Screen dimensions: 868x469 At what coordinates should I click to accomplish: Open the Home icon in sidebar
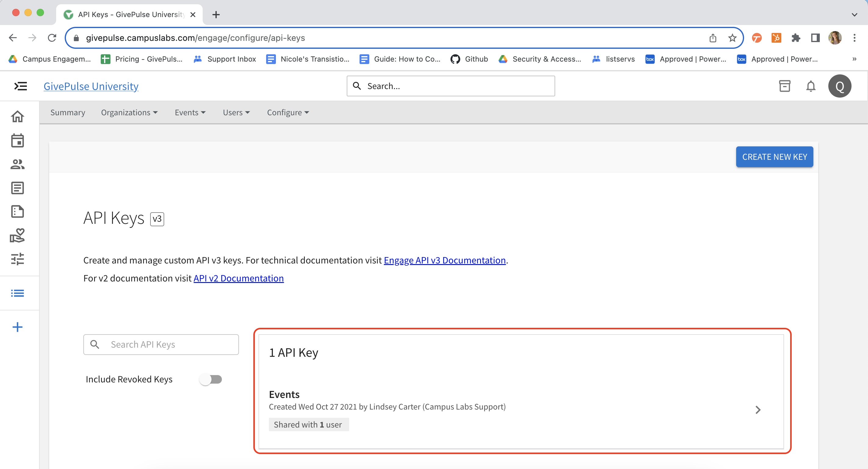[17, 116]
